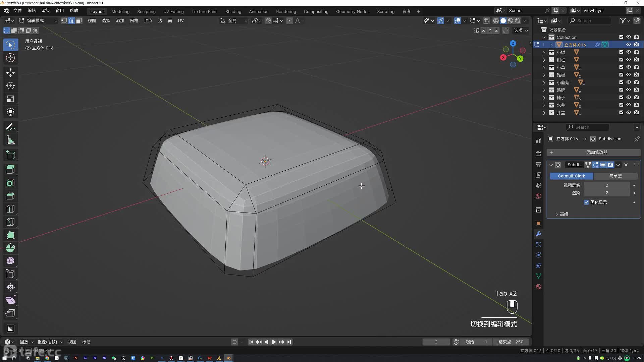644x362 pixels.
Task: Select the Loop Cut tool
Action: [10, 209]
